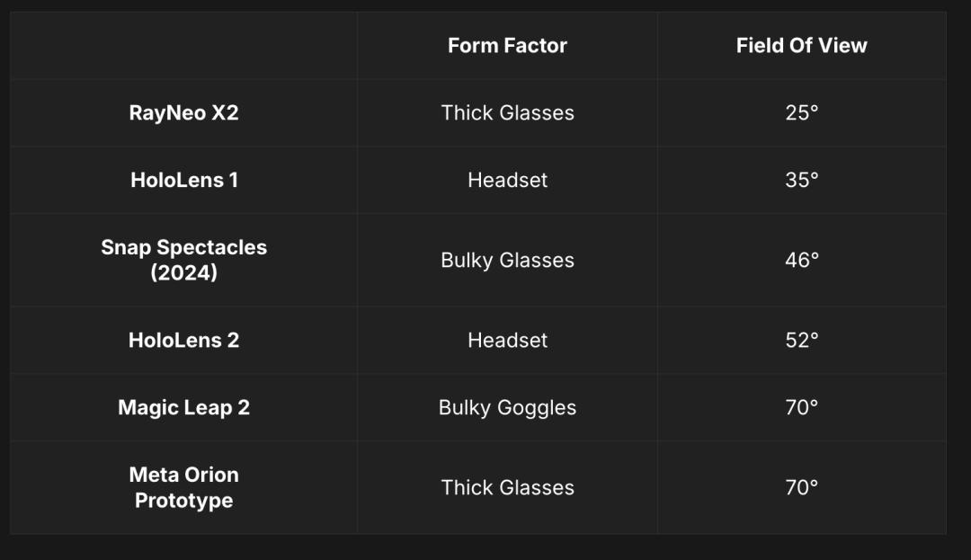
Task: Click the Form Factor column header
Action: (507, 46)
